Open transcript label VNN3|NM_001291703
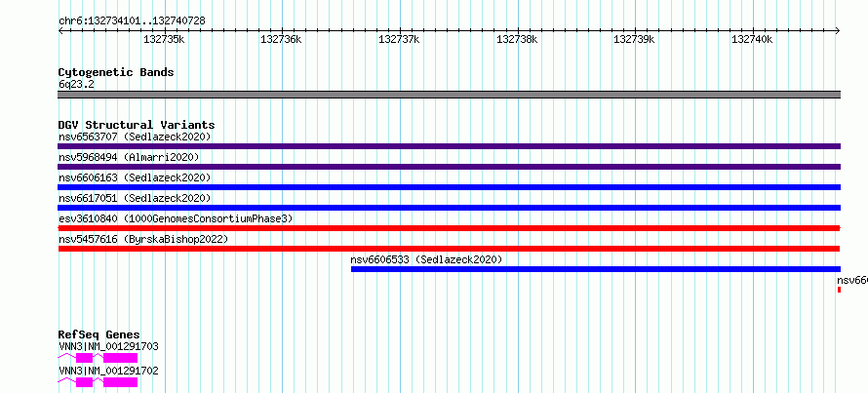The height and width of the screenshot is (393, 868). (x=108, y=346)
